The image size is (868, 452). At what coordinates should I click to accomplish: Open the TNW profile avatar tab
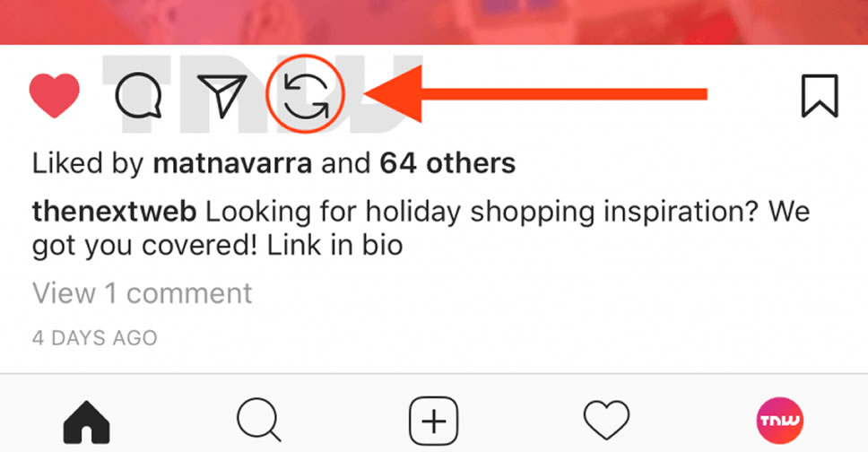[x=780, y=421]
